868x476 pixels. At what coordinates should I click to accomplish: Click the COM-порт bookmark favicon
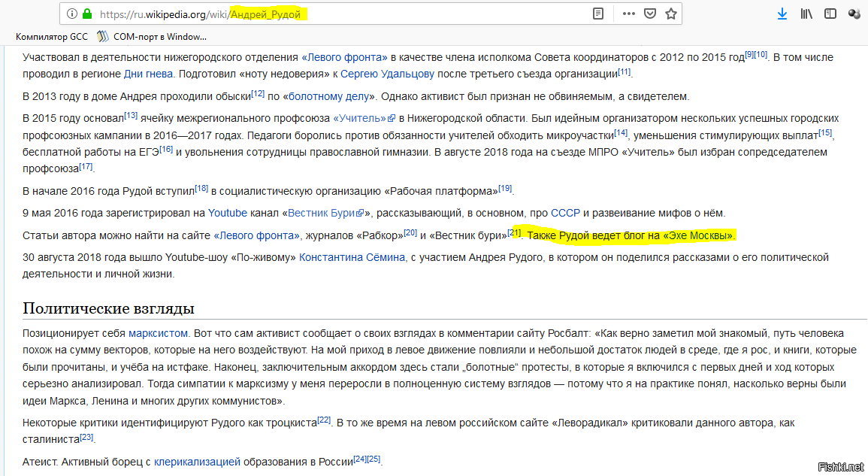click(102, 37)
